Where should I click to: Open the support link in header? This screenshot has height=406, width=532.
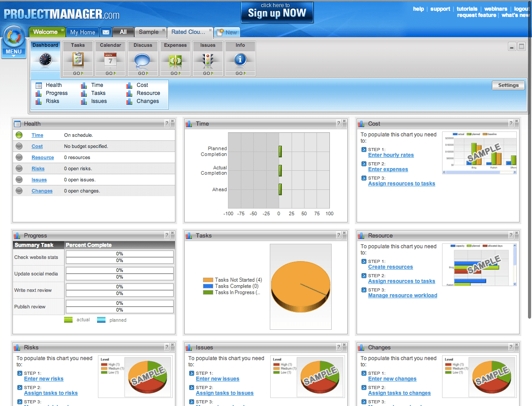tap(440, 9)
